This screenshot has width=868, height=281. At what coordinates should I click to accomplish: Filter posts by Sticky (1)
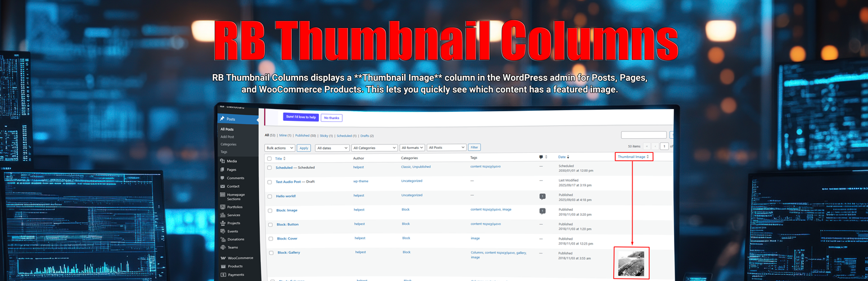[x=327, y=135]
